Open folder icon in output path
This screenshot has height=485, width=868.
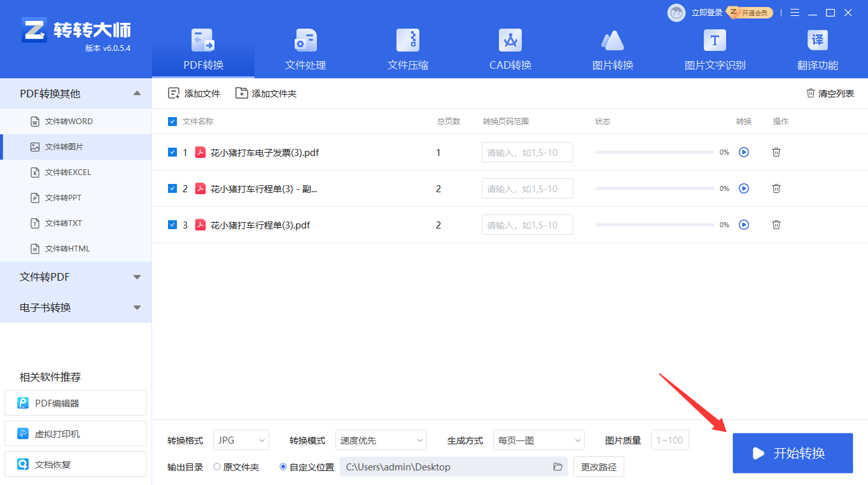558,467
